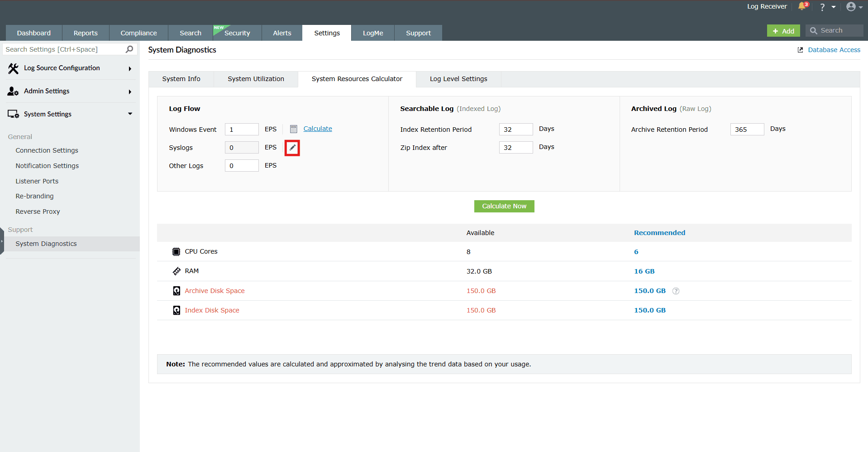Click the Other Logs EPS field

[242, 166]
